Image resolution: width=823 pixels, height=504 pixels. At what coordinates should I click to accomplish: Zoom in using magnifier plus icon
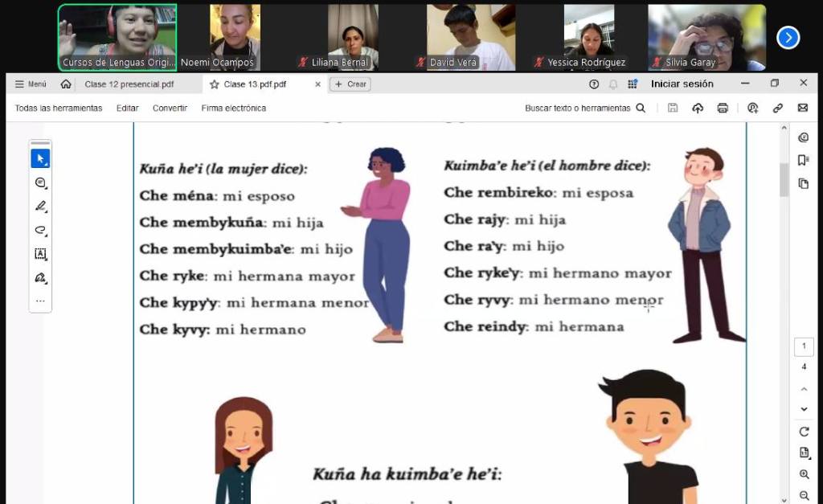pos(804,475)
